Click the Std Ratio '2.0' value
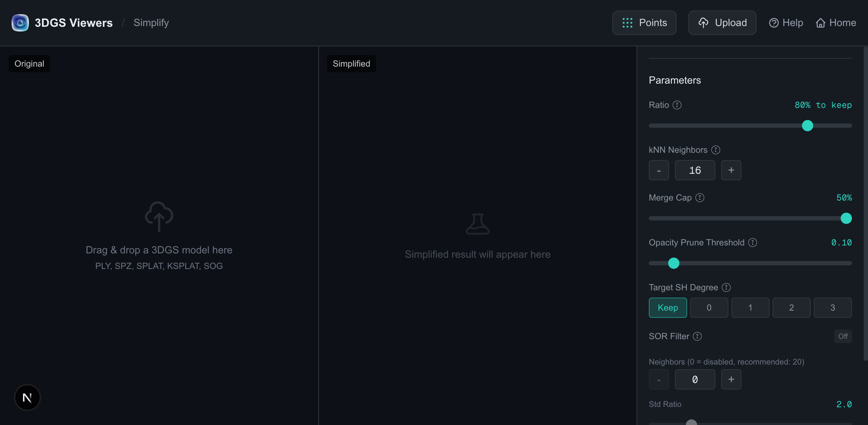This screenshot has width=868, height=425. pyautogui.click(x=844, y=404)
